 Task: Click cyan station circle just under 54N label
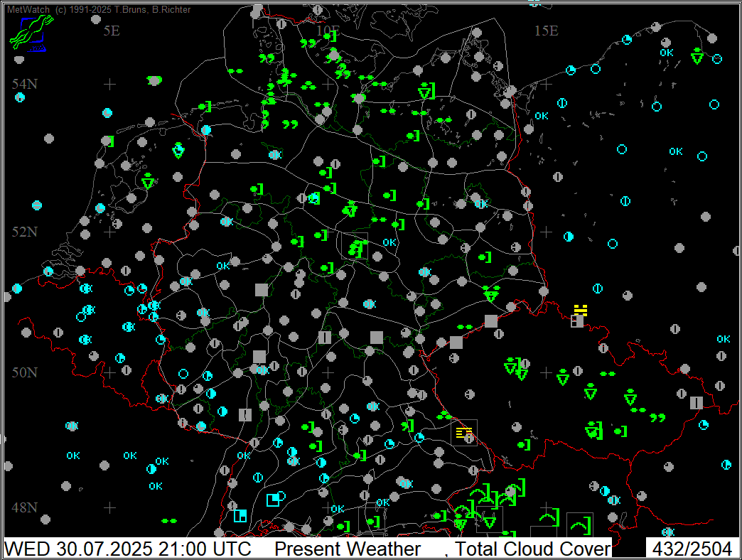(x=19, y=97)
